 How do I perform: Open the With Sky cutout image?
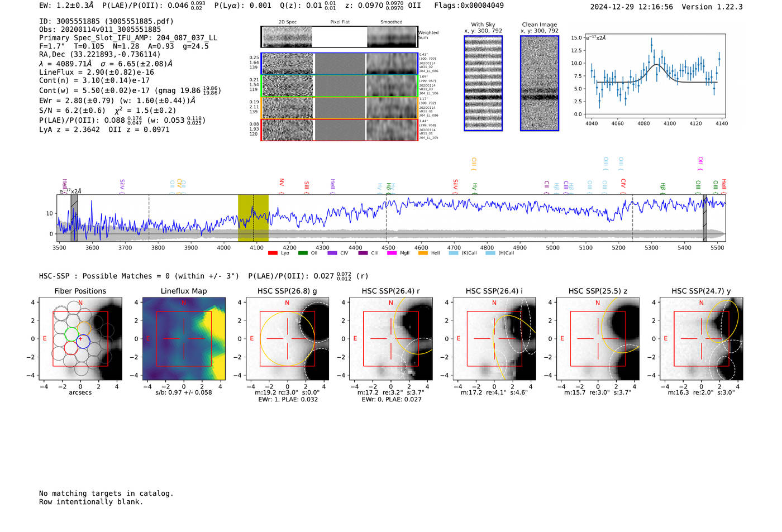[483, 83]
